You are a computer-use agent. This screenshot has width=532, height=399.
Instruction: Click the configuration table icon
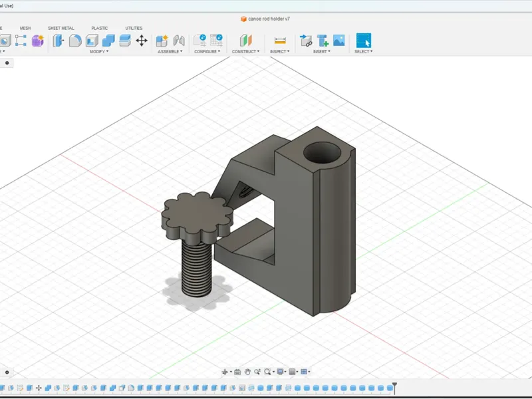coord(216,41)
